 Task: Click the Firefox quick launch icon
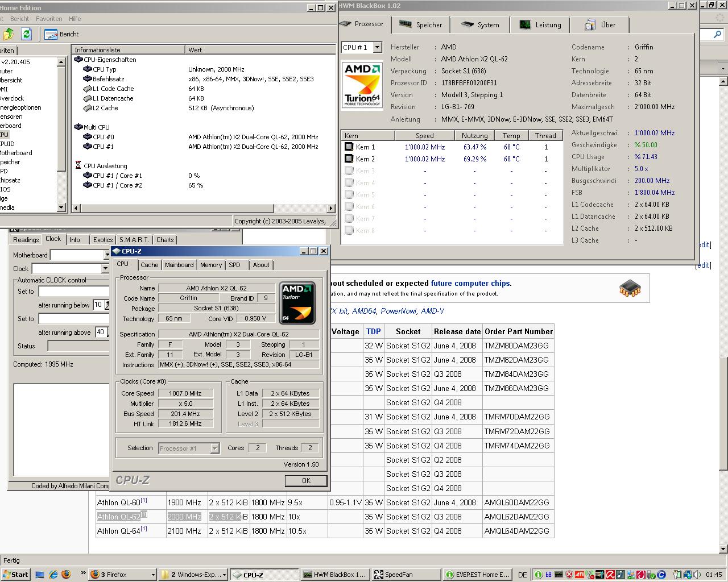pos(66,575)
